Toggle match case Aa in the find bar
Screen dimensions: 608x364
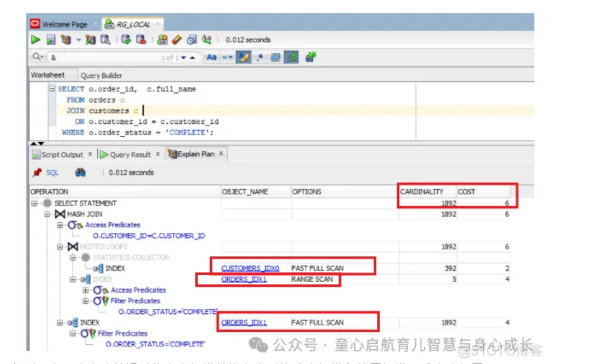click(x=212, y=57)
